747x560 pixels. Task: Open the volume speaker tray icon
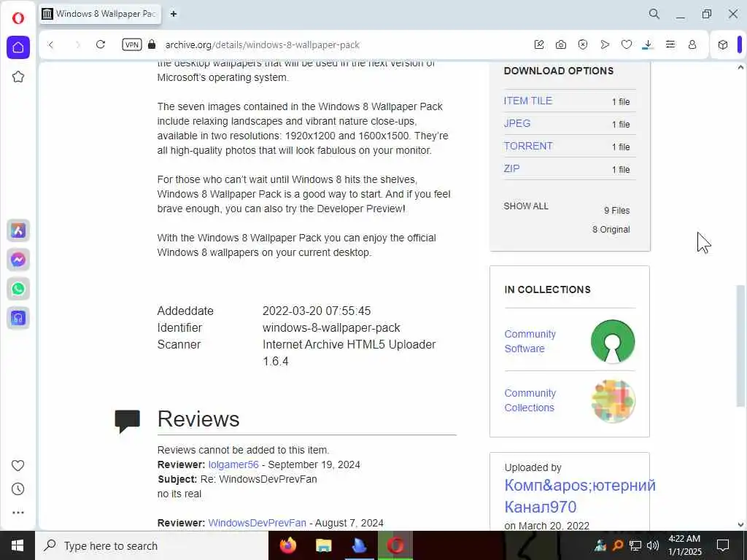653,545
